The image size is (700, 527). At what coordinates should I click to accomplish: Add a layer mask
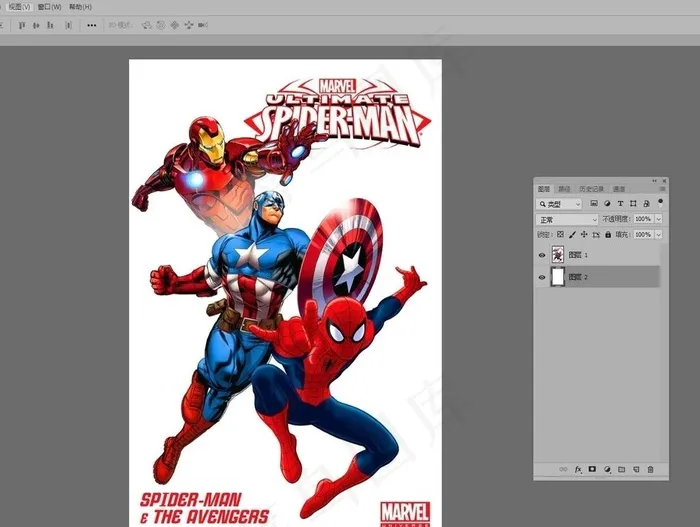(x=592, y=469)
